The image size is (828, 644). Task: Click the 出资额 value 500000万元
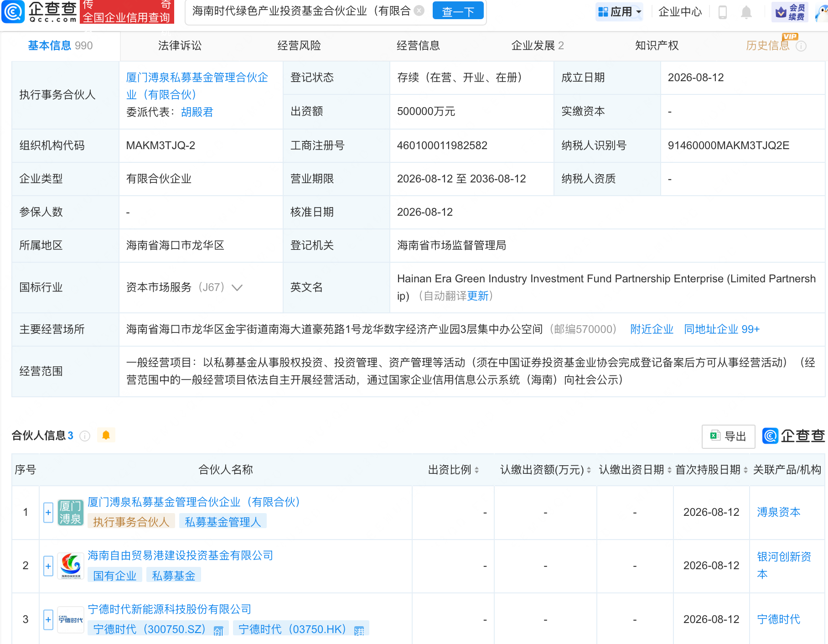[426, 112]
